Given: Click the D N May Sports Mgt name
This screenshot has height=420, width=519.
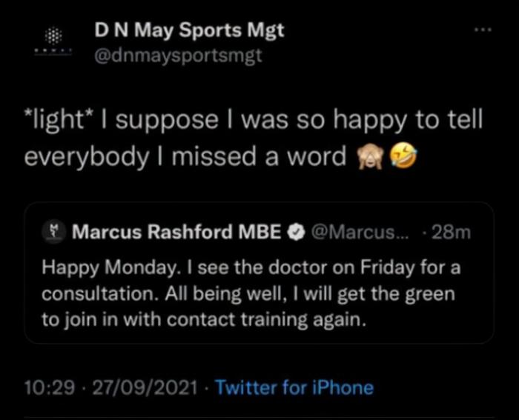Looking at the screenshot, I should [189, 30].
